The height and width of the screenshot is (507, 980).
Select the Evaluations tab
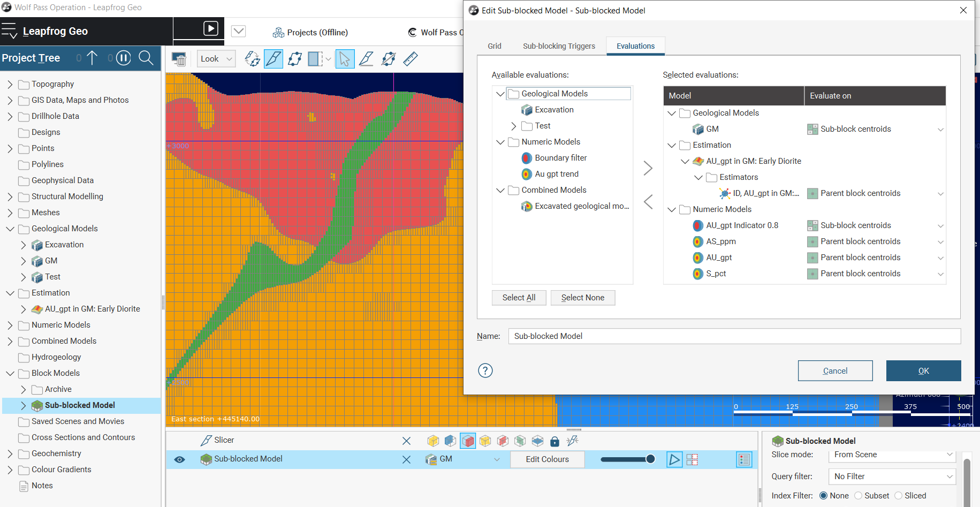[x=635, y=46]
